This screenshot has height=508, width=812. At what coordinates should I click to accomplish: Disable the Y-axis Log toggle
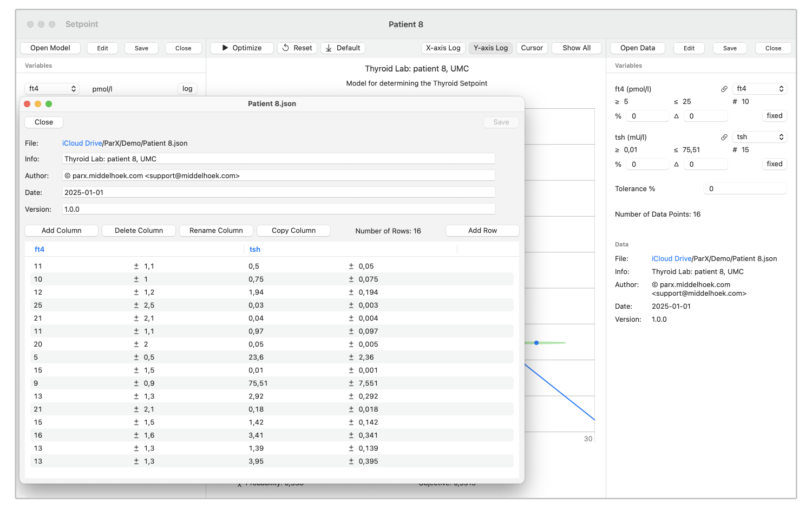click(x=490, y=48)
